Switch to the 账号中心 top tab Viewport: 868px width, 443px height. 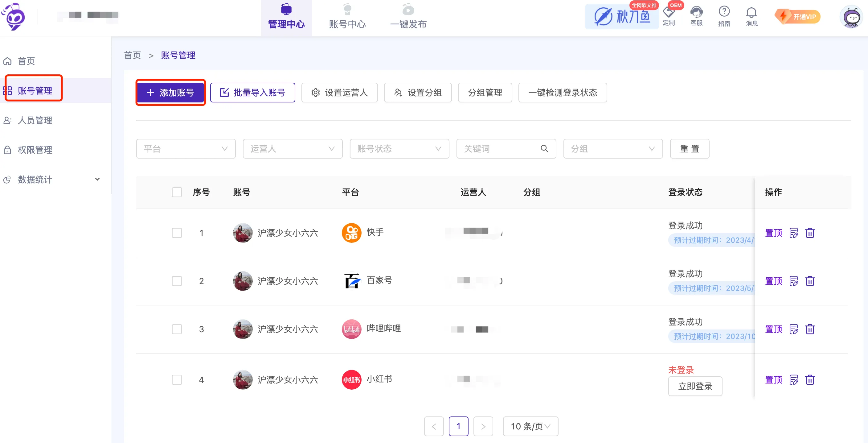tap(347, 18)
